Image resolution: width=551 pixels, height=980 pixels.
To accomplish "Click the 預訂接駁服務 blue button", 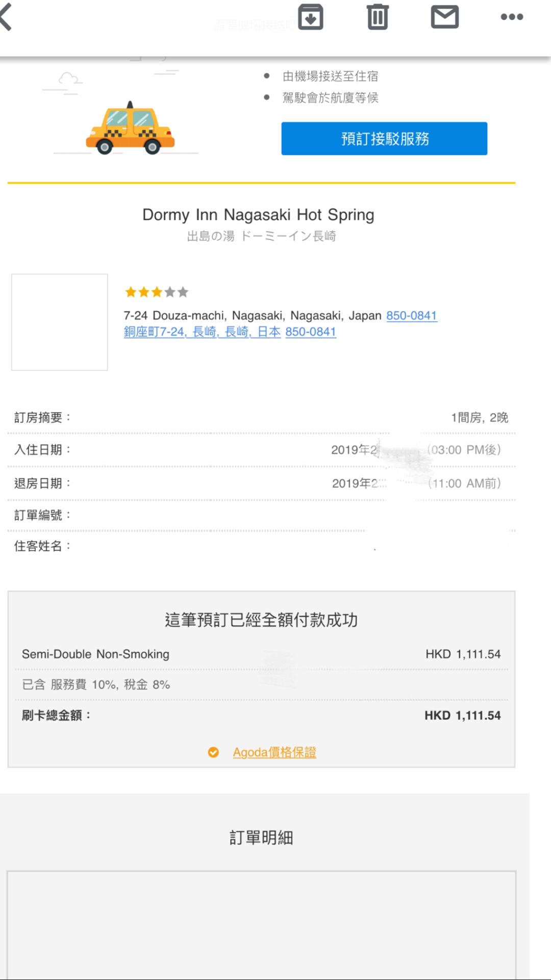I will pyautogui.click(x=384, y=138).
